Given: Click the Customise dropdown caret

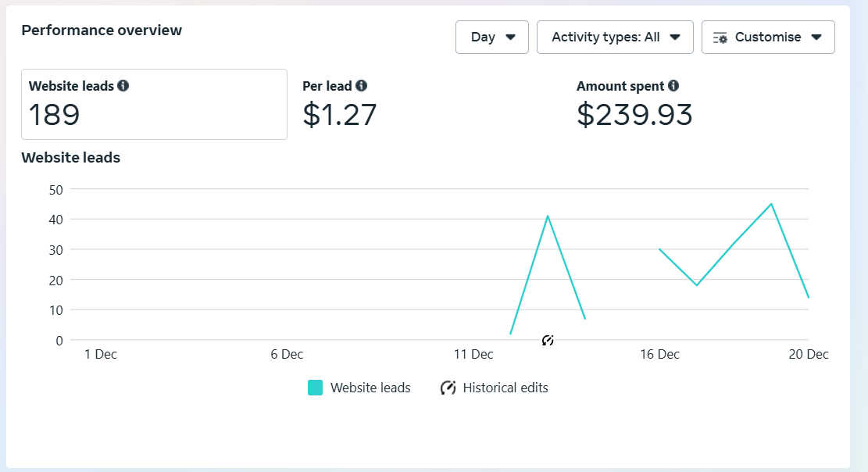Looking at the screenshot, I should click(816, 37).
